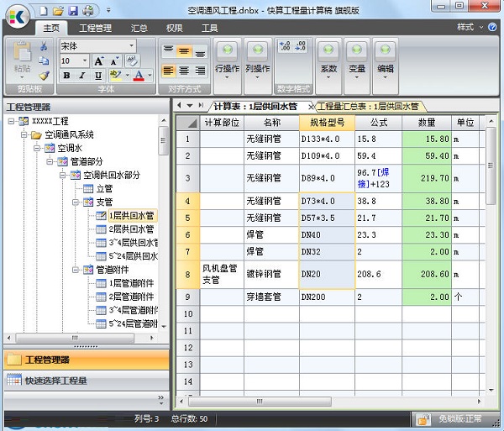504x431 pixels.
Task: Toggle left text alignment
Action: coord(168,71)
